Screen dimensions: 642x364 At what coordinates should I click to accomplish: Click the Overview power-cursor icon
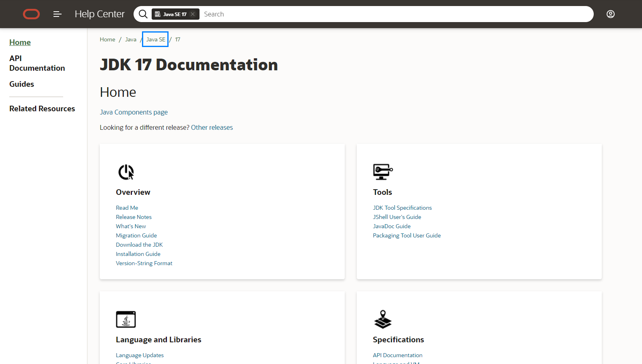[126, 172]
